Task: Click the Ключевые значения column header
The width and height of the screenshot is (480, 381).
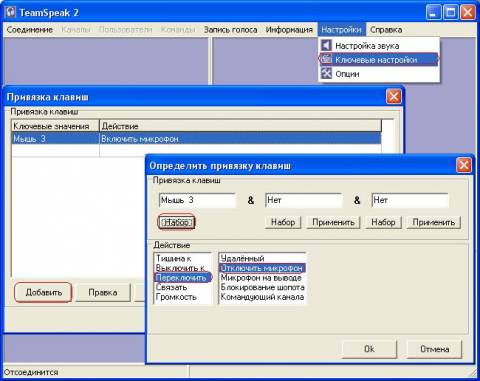Action: 55,126
